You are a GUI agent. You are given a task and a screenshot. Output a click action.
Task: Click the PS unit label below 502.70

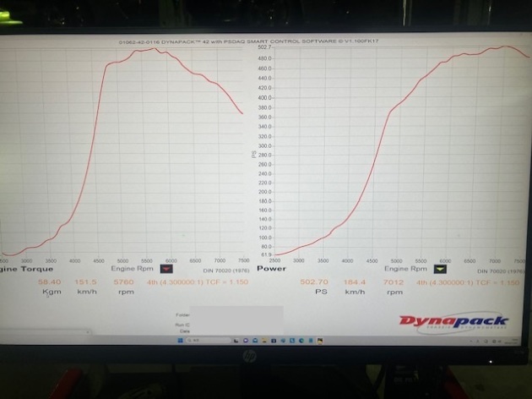(320, 292)
